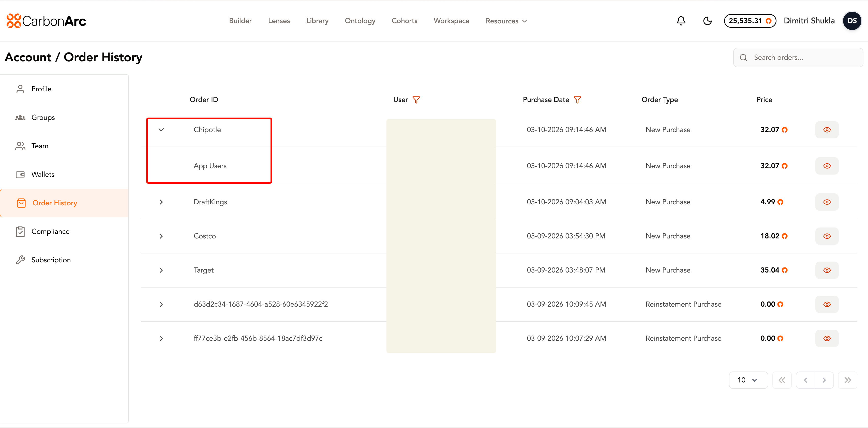This screenshot has width=868, height=428.
Task: Open the Subscription settings page
Action: tap(51, 260)
